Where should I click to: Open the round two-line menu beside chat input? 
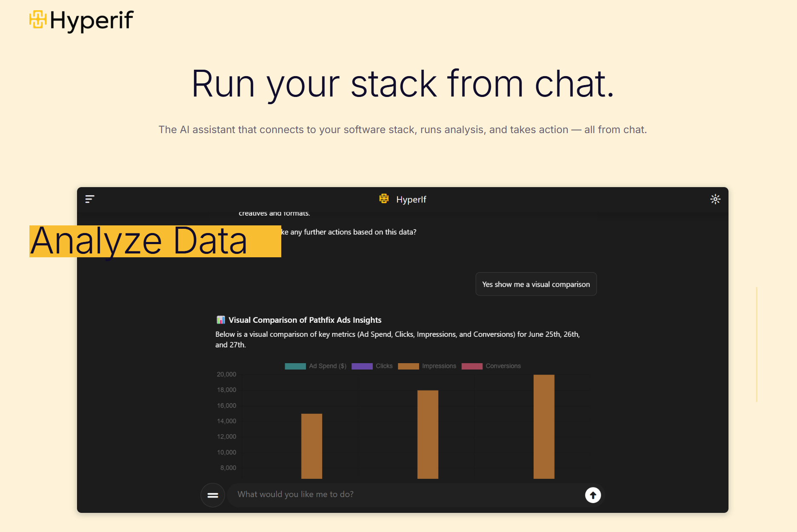tap(213, 495)
